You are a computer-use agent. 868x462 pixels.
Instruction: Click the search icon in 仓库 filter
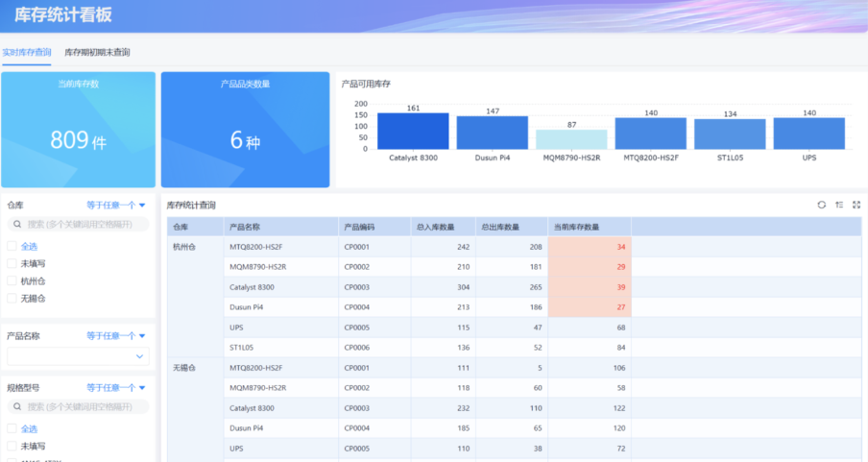[x=17, y=225]
